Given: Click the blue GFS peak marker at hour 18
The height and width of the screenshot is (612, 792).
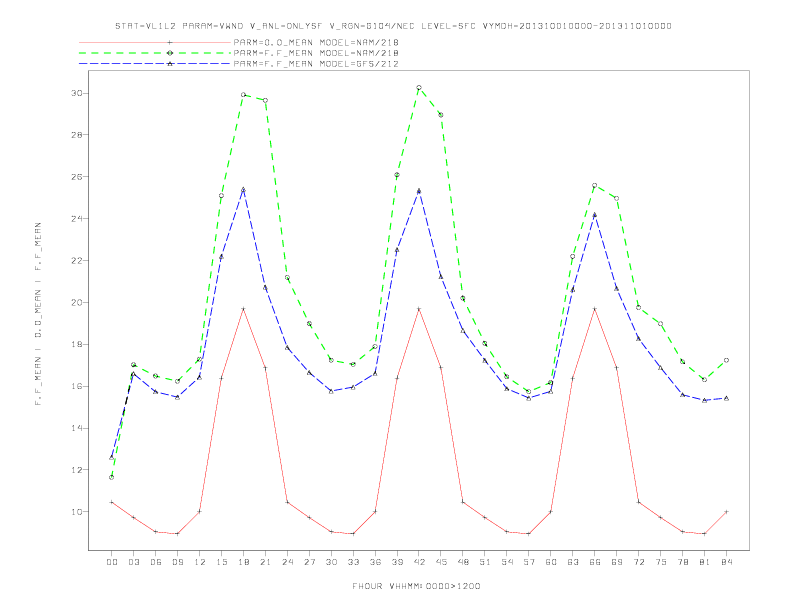Looking at the screenshot, I should pyautogui.click(x=243, y=190).
